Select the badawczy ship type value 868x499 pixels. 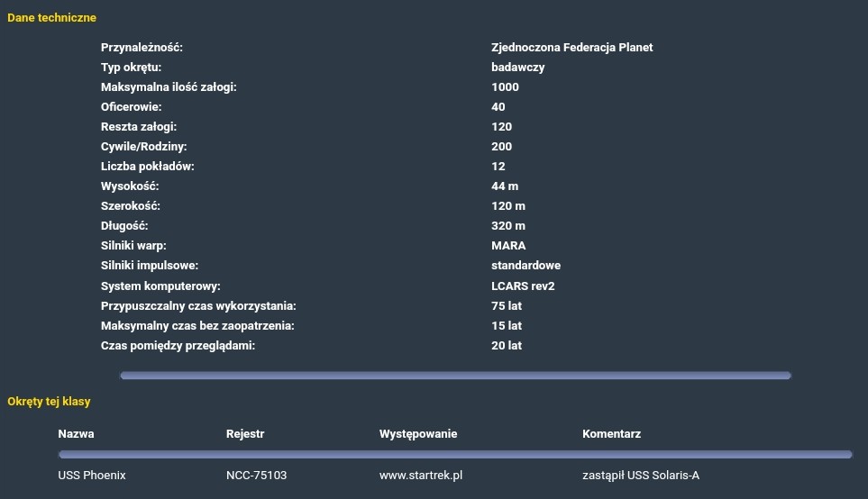pos(517,68)
